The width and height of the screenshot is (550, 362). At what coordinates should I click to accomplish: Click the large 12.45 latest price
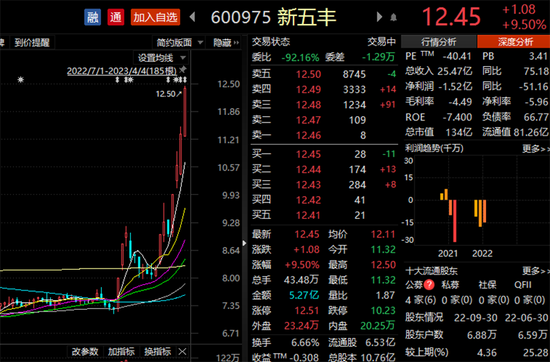[x=451, y=16]
